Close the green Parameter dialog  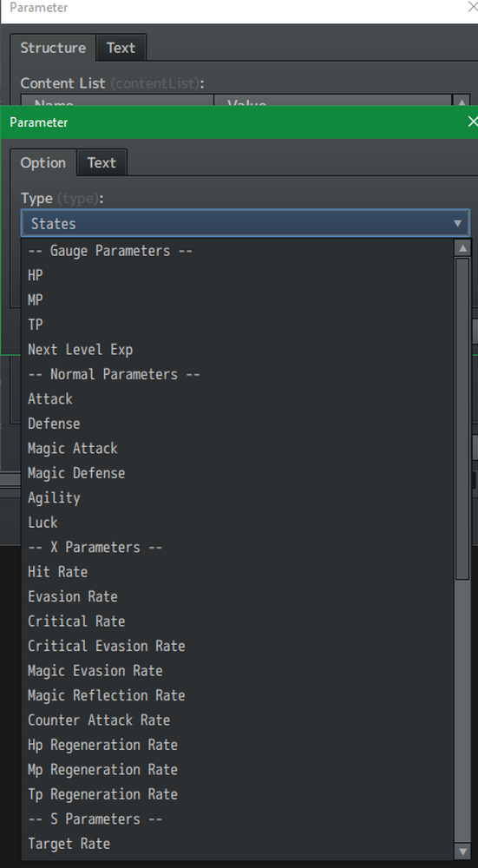[472, 122]
